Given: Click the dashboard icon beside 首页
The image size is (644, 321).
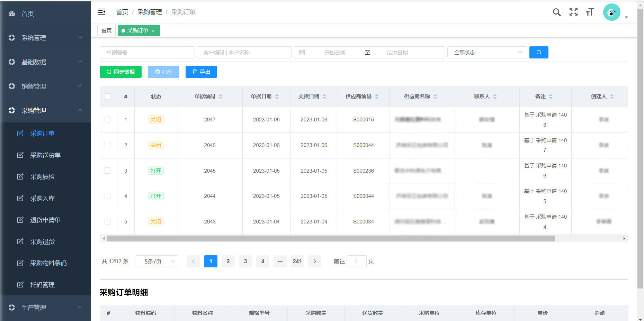Looking at the screenshot, I should (x=11, y=13).
